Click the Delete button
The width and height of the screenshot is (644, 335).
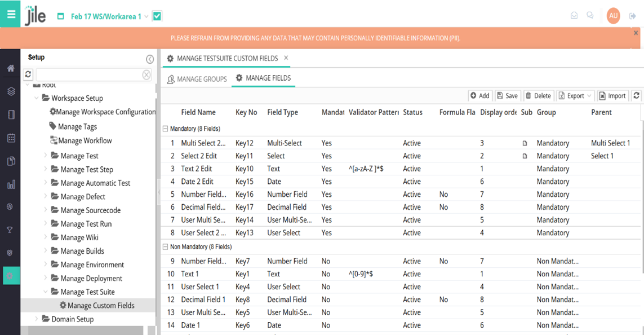(539, 96)
